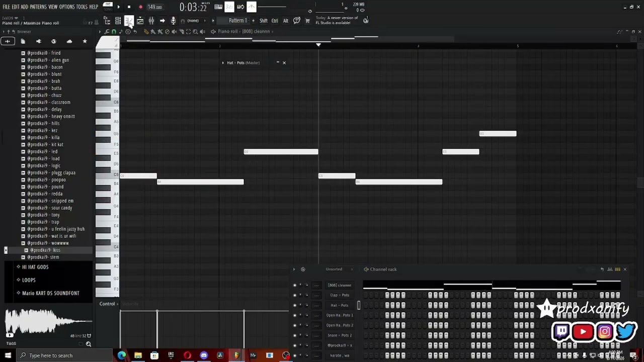Viewport: 644px width, 362px height.
Task: Click the tempo 149.000 field
Action: 155,7
